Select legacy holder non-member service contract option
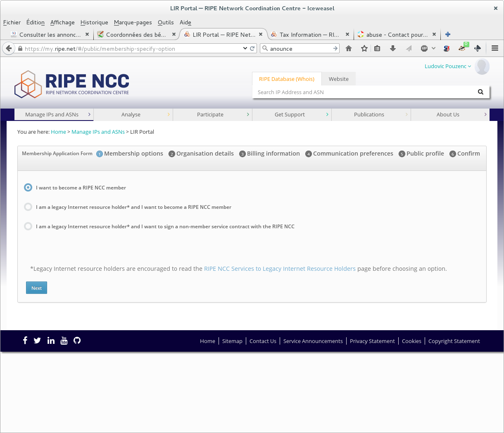The image size is (504, 433). tap(28, 226)
